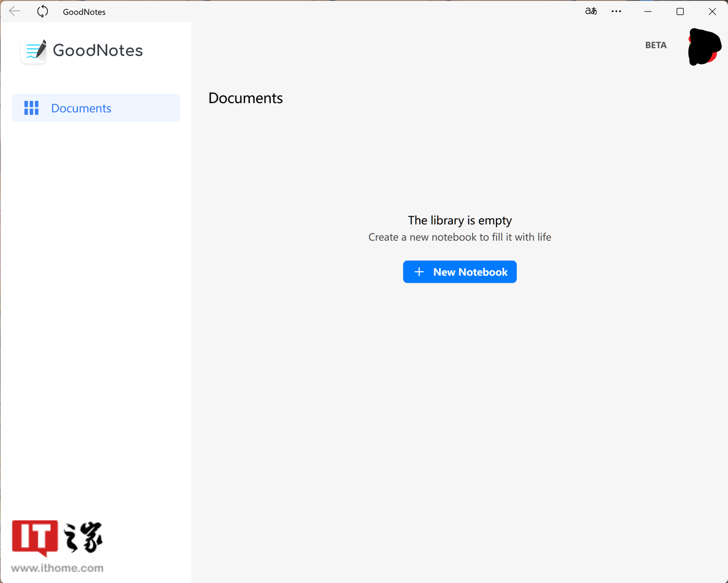Click the back arrow in title bar
This screenshot has width=728, height=583.
pyautogui.click(x=15, y=11)
